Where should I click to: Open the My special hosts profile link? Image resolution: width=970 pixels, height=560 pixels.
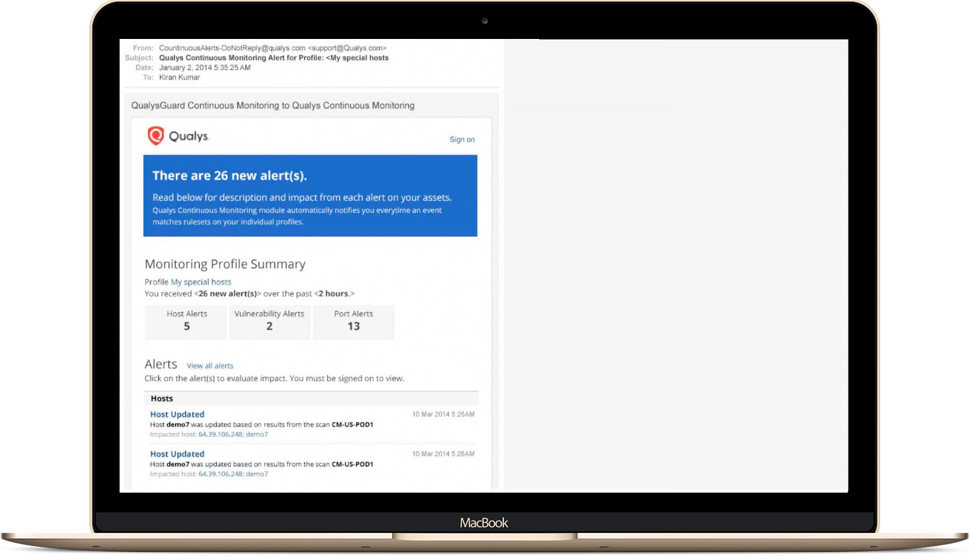click(x=201, y=282)
